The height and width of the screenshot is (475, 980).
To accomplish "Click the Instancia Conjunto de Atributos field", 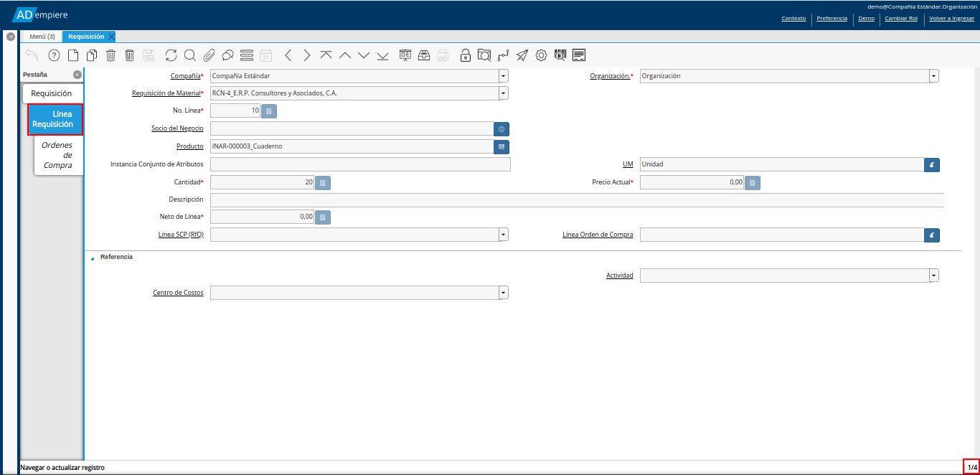I will (x=360, y=164).
